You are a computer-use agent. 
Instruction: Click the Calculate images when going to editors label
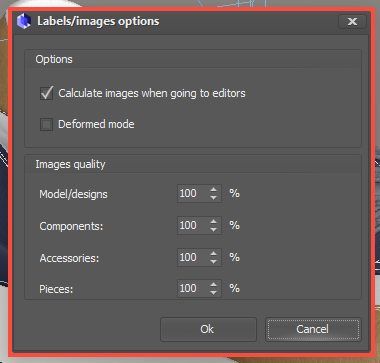click(152, 93)
